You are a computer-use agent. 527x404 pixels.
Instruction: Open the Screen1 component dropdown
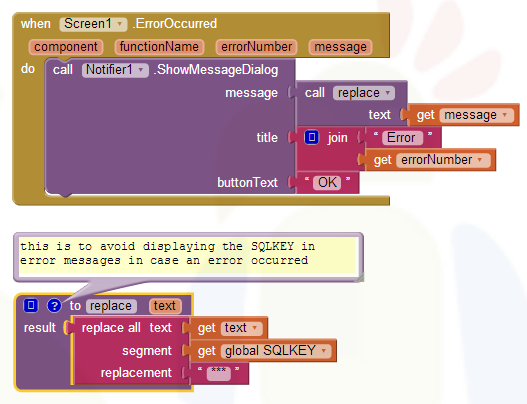(93, 24)
